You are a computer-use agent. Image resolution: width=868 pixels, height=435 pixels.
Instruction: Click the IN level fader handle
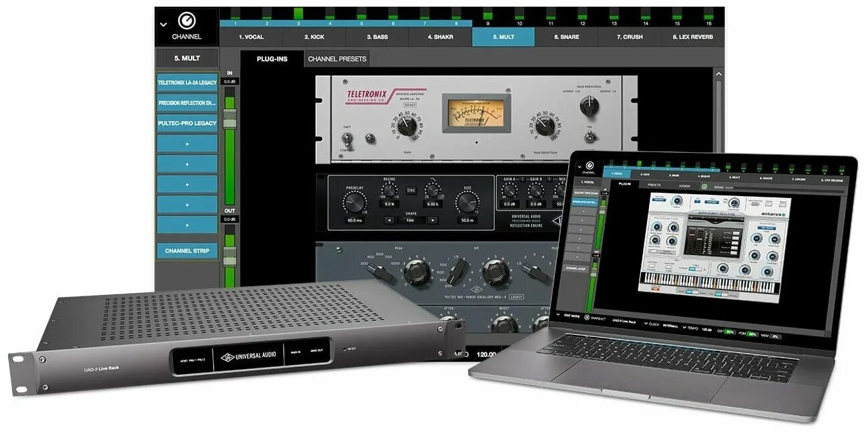pyautogui.click(x=230, y=119)
